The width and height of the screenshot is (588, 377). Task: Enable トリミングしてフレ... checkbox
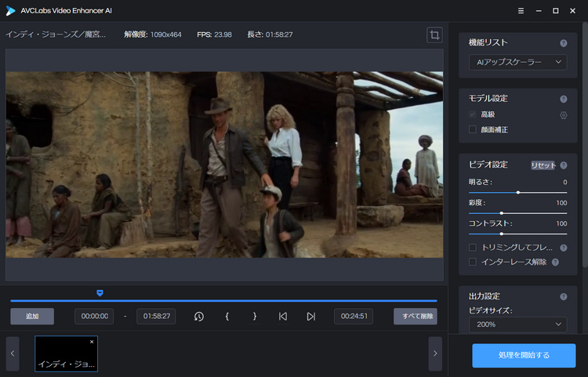(473, 248)
